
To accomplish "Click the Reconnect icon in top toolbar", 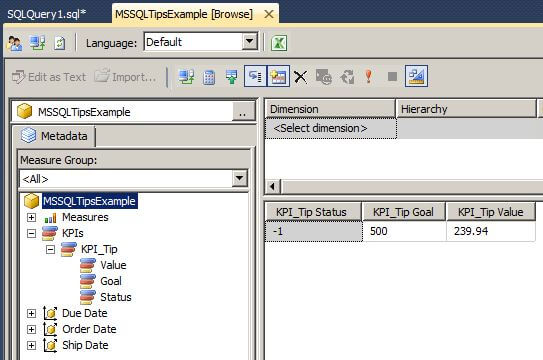I will pos(37,43).
